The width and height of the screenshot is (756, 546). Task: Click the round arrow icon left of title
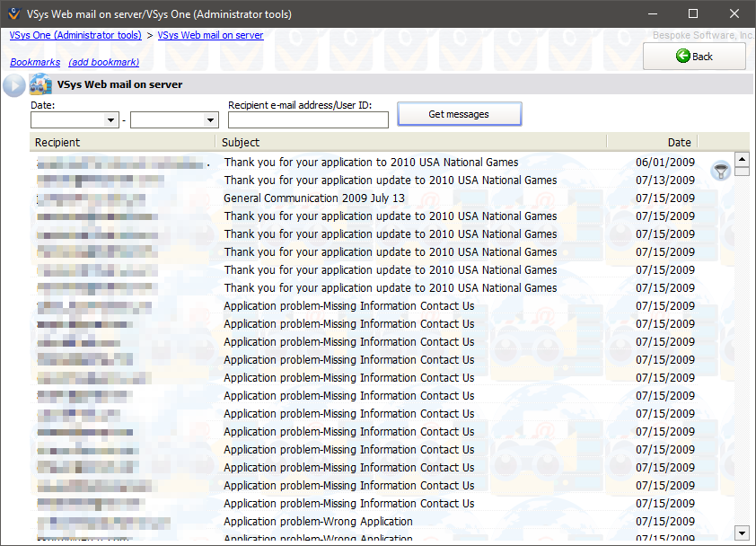point(13,85)
